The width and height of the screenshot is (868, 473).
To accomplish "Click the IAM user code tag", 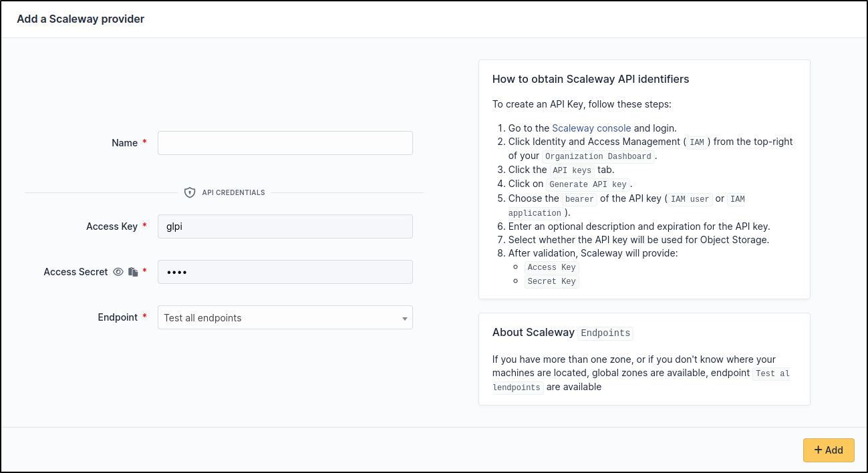I will (x=690, y=199).
